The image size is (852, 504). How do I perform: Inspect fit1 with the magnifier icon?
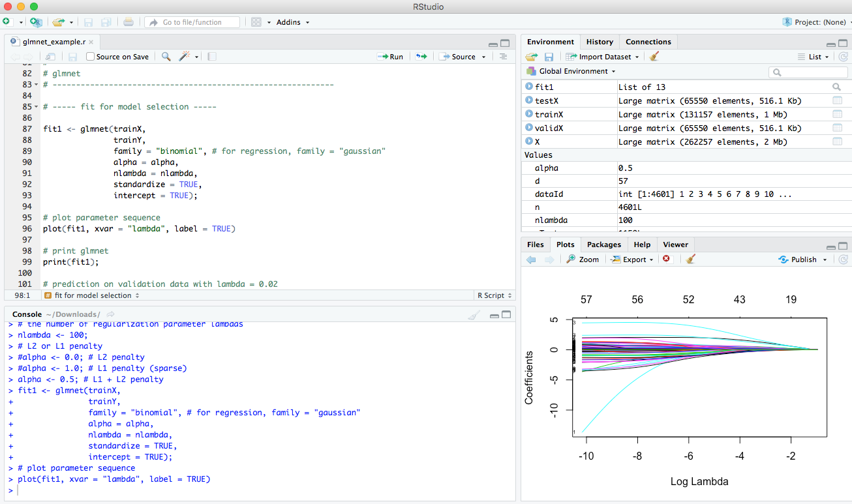point(837,87)
